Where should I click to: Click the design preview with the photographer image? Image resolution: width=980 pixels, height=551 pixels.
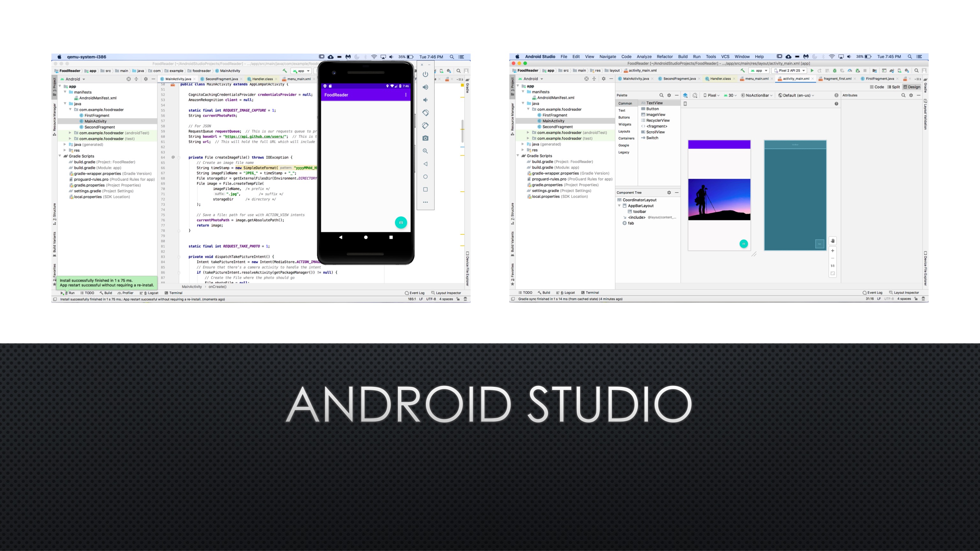click(719, 195)
